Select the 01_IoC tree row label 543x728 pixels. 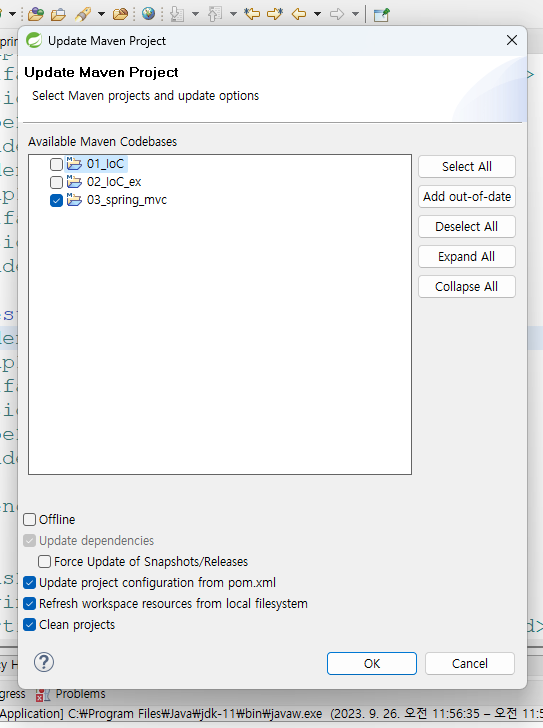click(105, 164)
